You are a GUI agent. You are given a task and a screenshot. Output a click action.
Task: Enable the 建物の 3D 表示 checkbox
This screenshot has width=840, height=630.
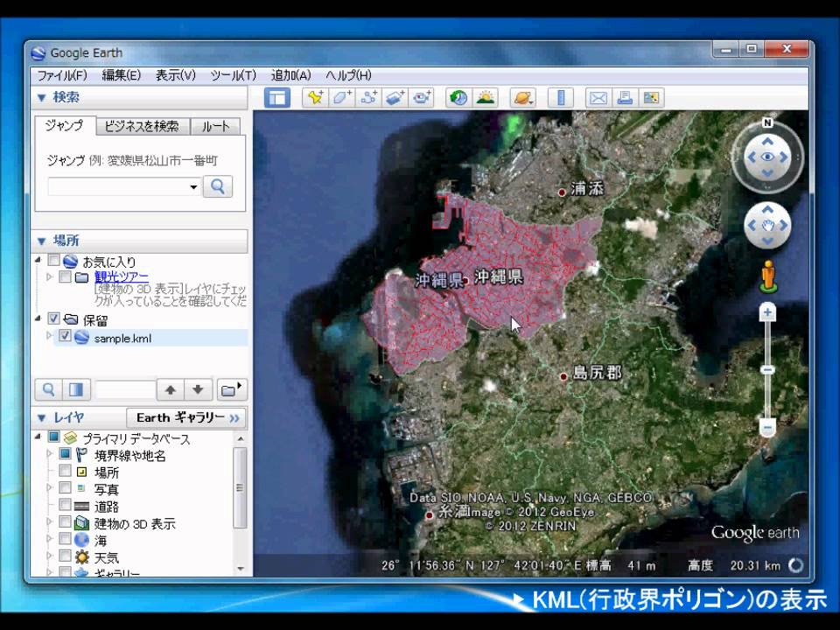[65, 521]
